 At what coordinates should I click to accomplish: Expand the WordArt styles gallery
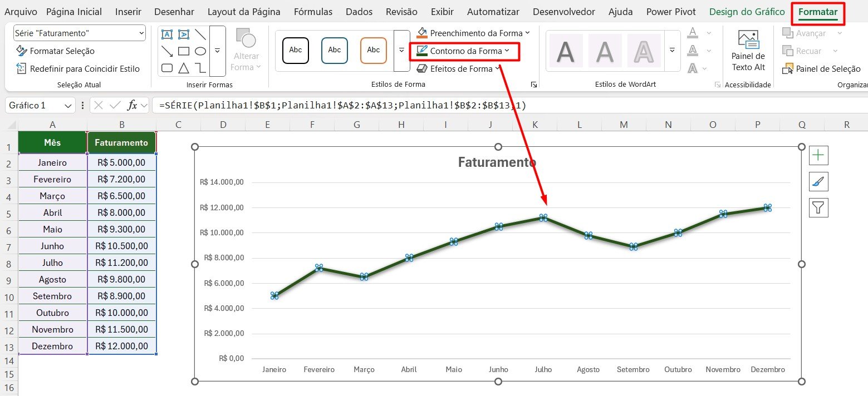[x=673, y=51]
